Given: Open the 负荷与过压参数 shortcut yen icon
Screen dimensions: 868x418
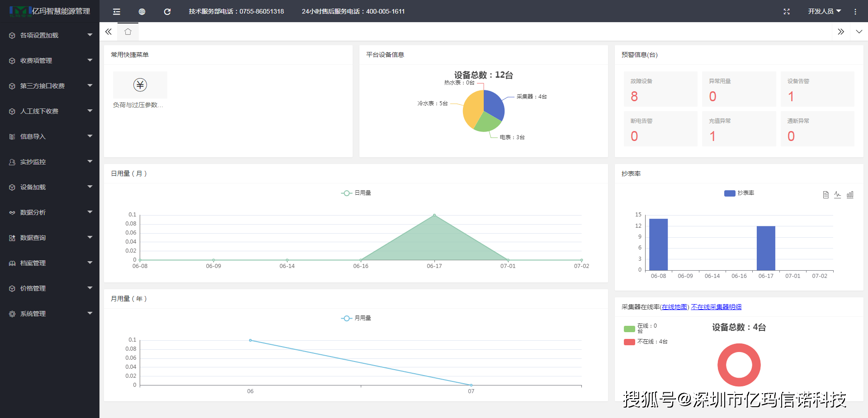Looking at the screenshot, I should (140, 85).
